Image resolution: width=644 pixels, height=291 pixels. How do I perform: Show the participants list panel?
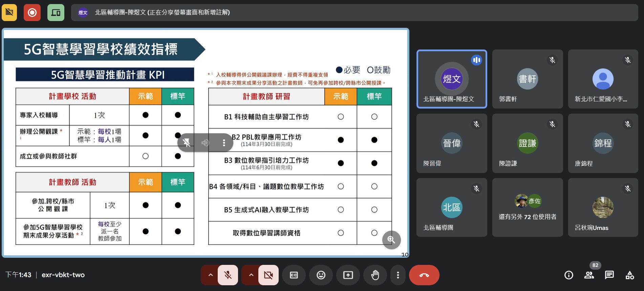click(589, 275)
